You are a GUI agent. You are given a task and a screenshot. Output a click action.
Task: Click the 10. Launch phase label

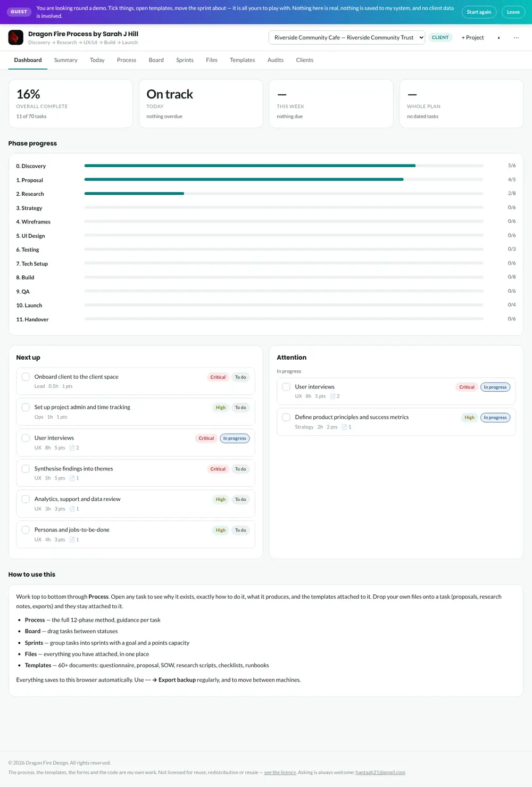[x=29, y=305]
